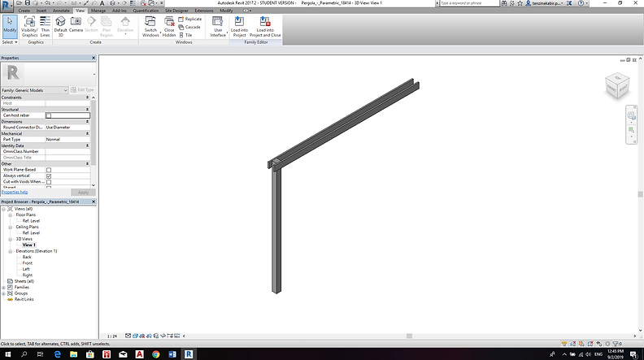Switch to the Create ribbon tab
644x360 pixels.
click(x=24, y=11)
